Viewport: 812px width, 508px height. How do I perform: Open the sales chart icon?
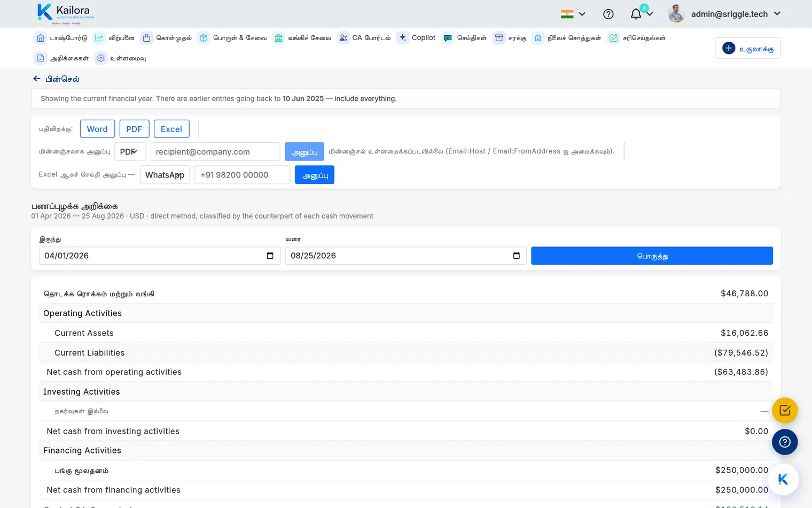point(99,38)
